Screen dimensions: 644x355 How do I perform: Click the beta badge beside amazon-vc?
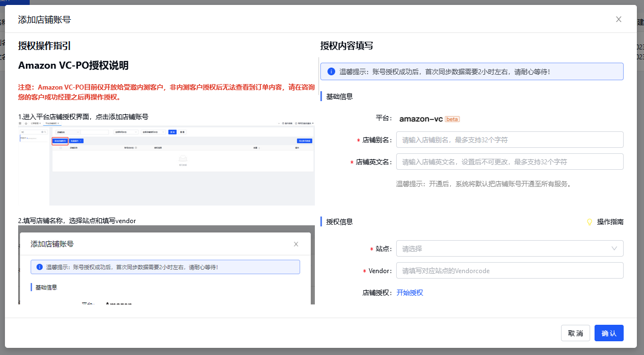(x=452, y=119)
